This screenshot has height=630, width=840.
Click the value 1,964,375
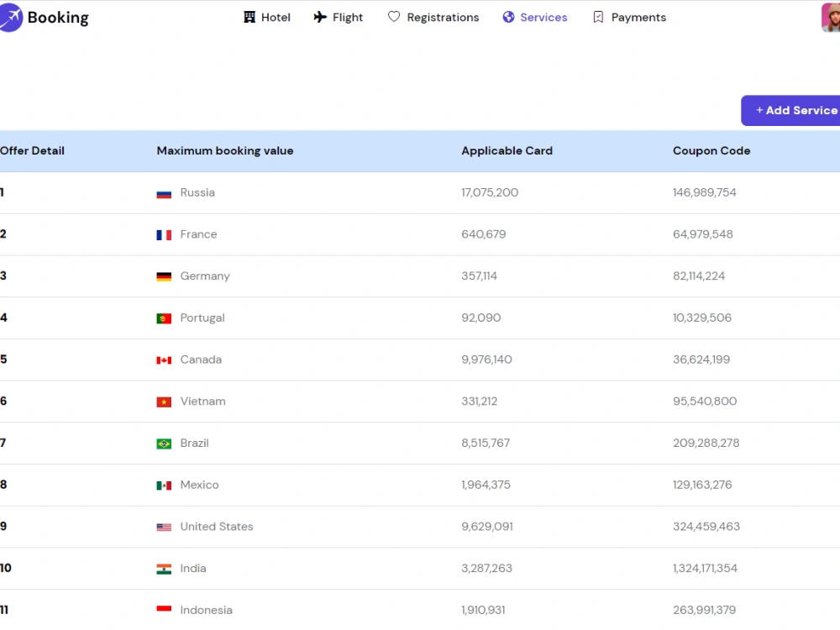pos(486,485)
